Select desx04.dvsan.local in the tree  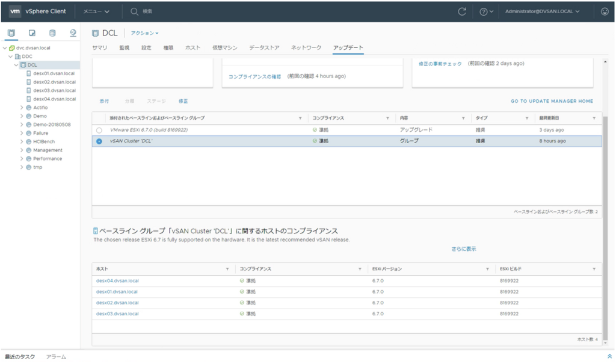coord(54,99)
